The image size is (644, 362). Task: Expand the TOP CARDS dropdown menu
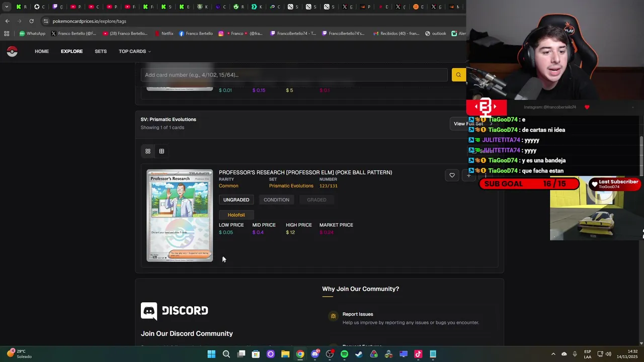(134, 51)
